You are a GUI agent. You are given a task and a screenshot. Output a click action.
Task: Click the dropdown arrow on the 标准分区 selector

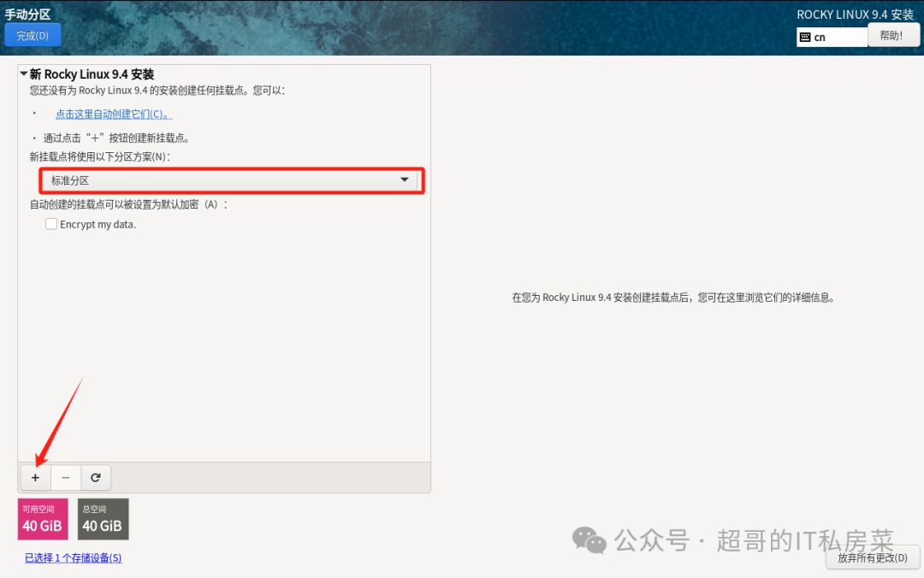[404, 180]
